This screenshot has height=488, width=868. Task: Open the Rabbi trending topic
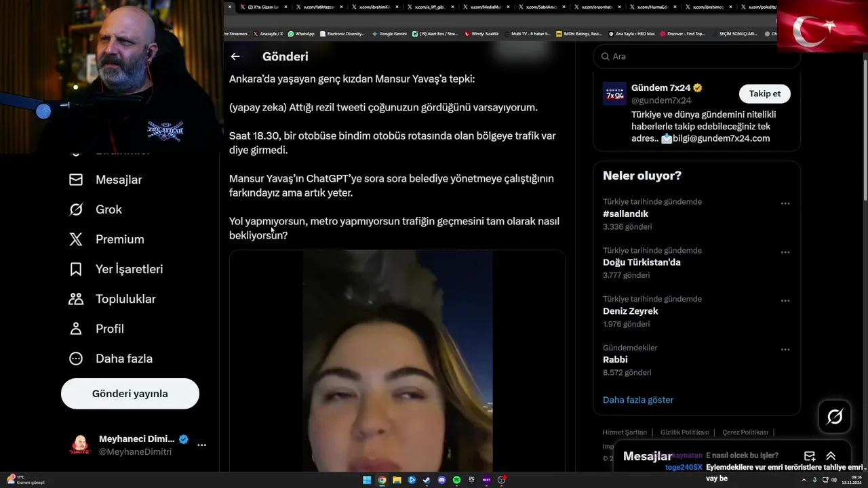coord(615,360)
